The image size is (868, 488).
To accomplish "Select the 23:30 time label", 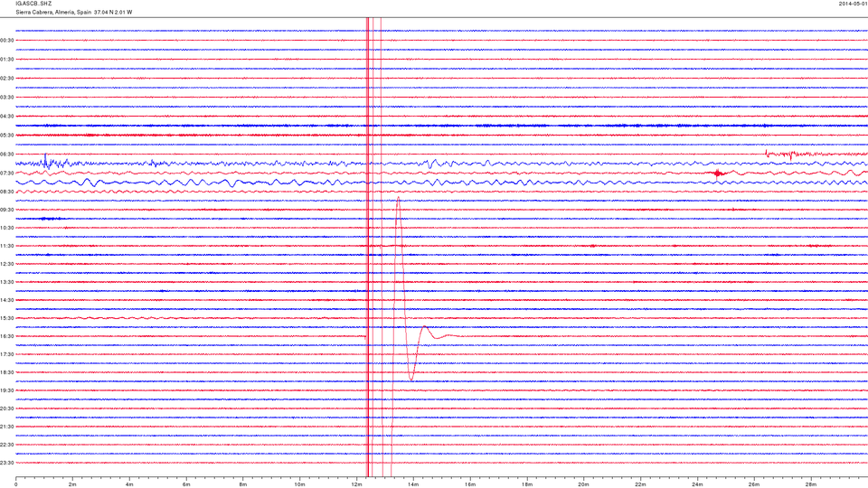I will [x=7, y=463].
